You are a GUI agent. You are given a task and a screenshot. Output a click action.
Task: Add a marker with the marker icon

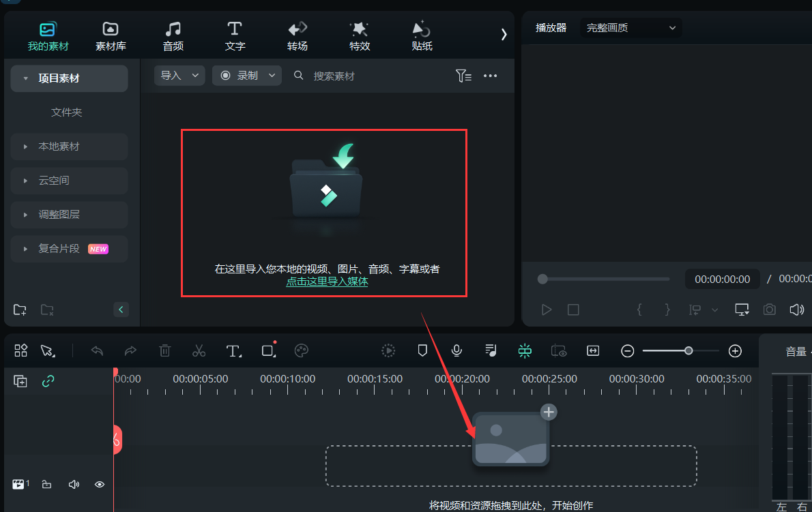click(422, 350)
